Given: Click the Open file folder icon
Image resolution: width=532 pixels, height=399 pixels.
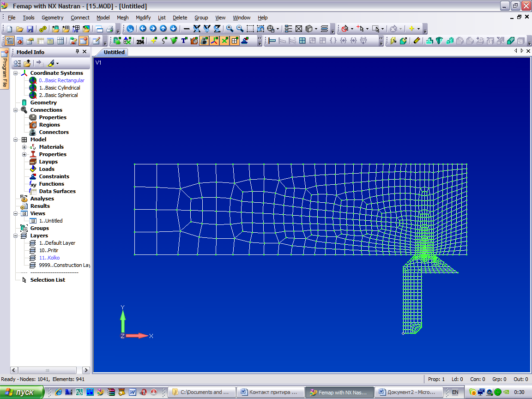Looking at the screenshot, I should (20, 29).
